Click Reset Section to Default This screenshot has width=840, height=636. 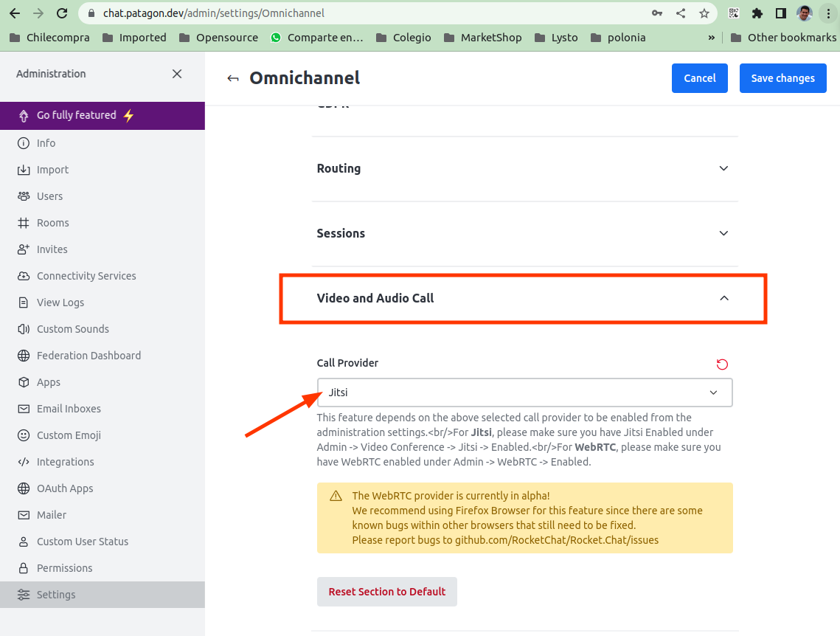[x=386, y=592]
